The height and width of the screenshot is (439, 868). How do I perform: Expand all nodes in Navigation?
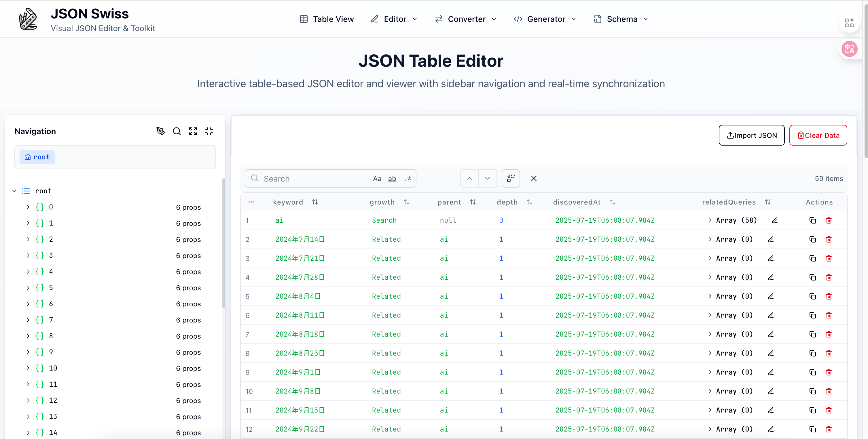pyautogui.click(x=193, y=131)
